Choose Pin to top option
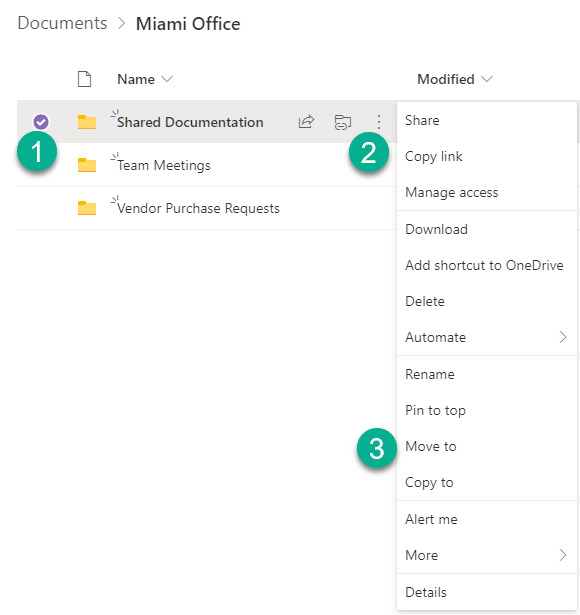 pyautogui.click(x=487, y=411)
